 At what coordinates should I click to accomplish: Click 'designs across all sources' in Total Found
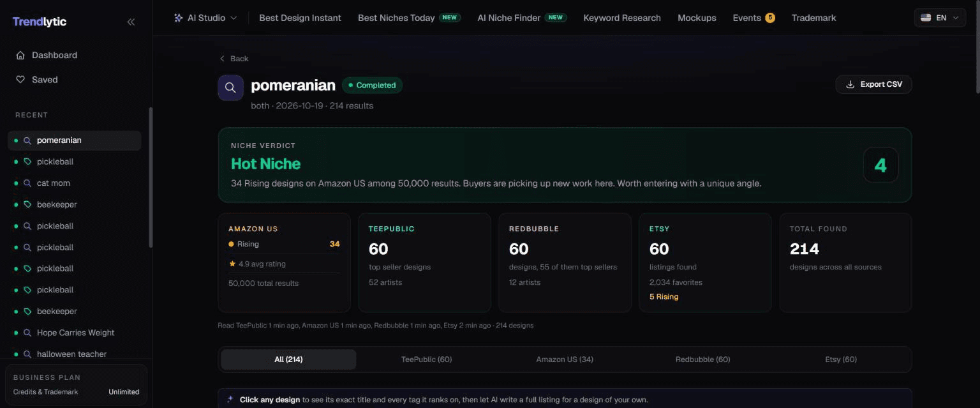pyautogui.click(x=836, y=267)
